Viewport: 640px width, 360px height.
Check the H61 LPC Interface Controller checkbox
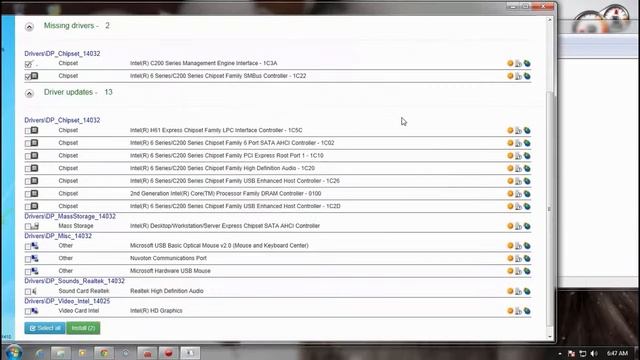click(28, 131)
